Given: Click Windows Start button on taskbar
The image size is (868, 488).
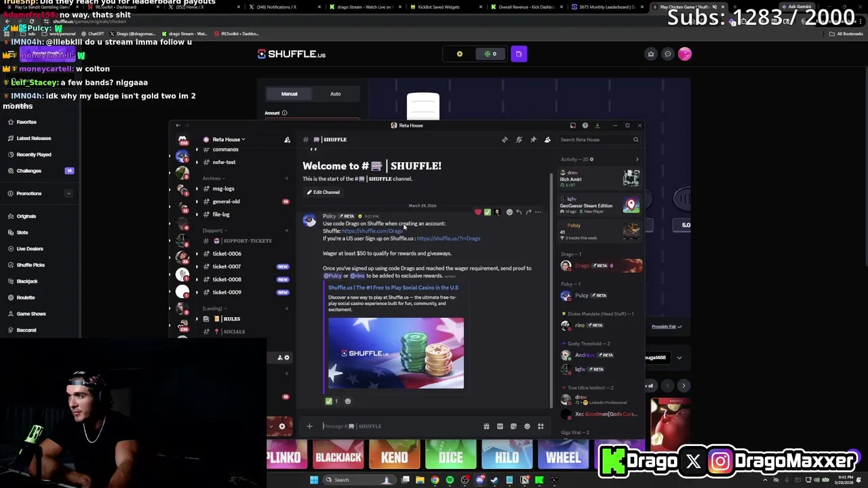Looking at the screenshot, I should coord(314,480).
